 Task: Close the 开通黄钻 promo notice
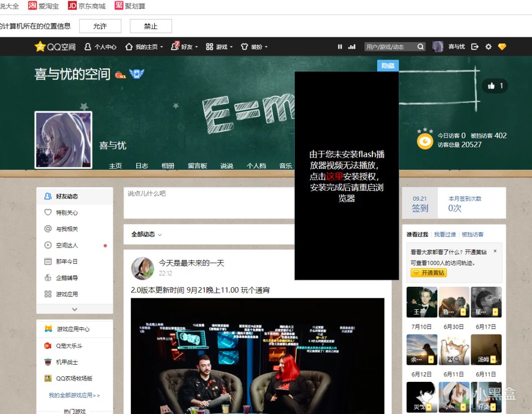(x=495, y=251)
